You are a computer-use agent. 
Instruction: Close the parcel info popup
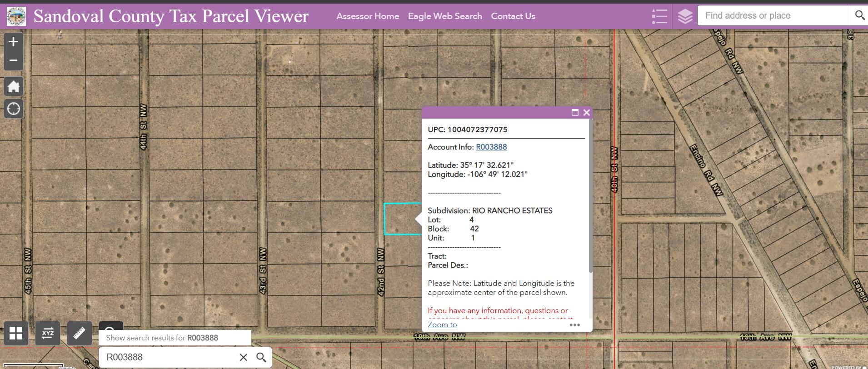pos(587,112)
